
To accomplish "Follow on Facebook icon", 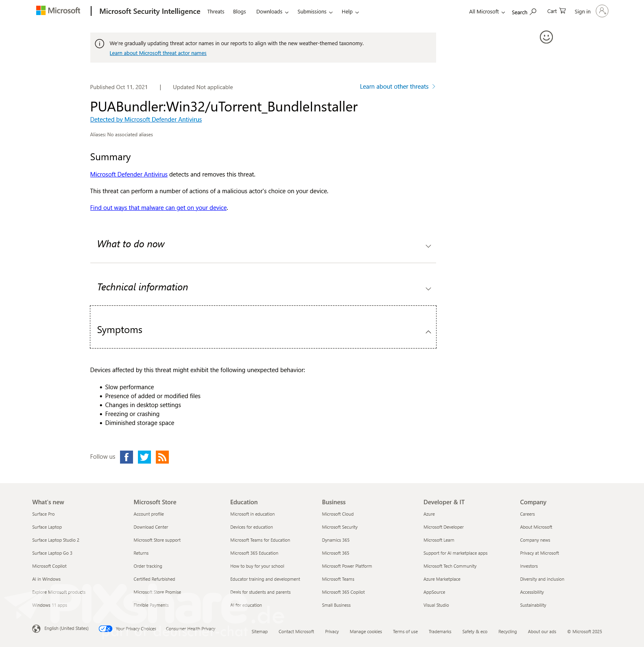I will pyautogui.click(x=127, y=457).
